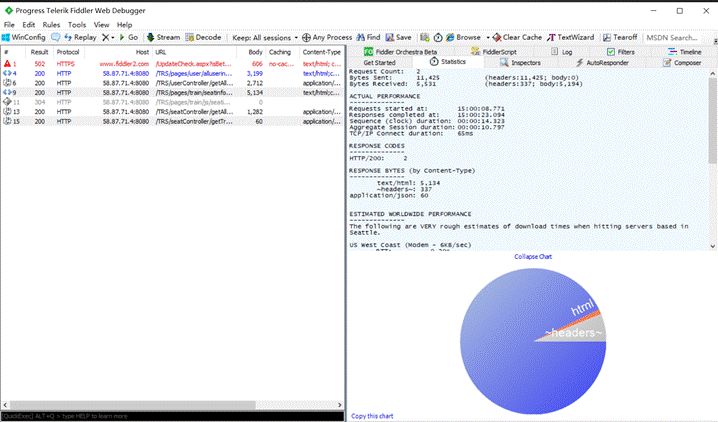Switch to the FiddlerScript tab
The height and width of the screenshot is (422, 718).
point(494,52)
